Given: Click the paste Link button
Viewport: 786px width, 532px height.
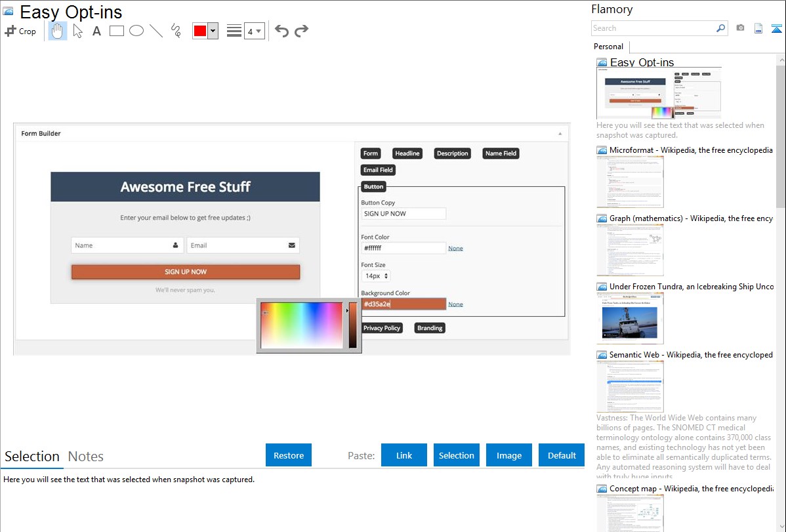Looking at the screenshot, I should [x=404, y=455].
